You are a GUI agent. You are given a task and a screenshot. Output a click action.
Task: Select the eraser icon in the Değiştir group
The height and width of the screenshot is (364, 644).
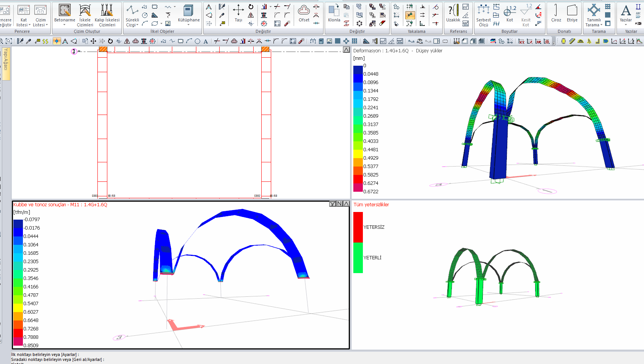382,23
